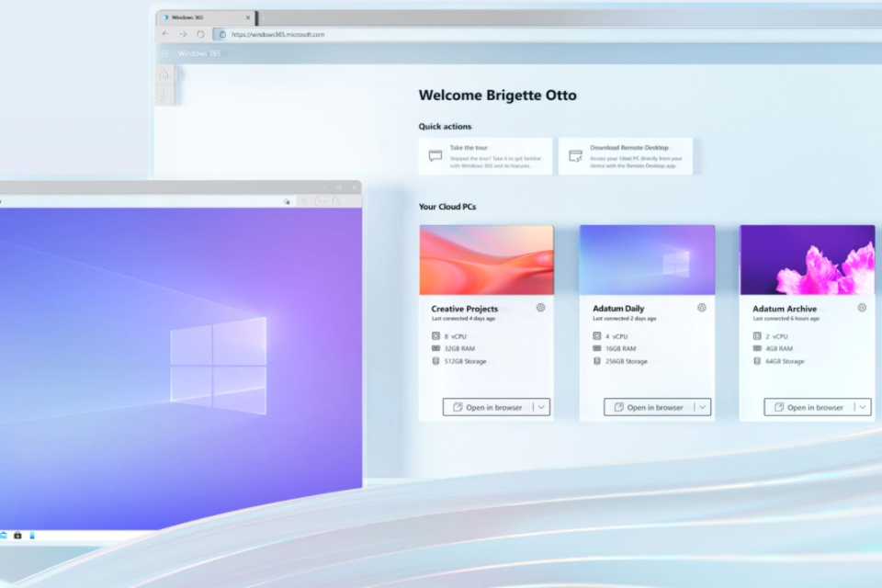
Task: Open the app launcher grid beside Windows 365
Action: pyautogui.click(x=164, y=53)
